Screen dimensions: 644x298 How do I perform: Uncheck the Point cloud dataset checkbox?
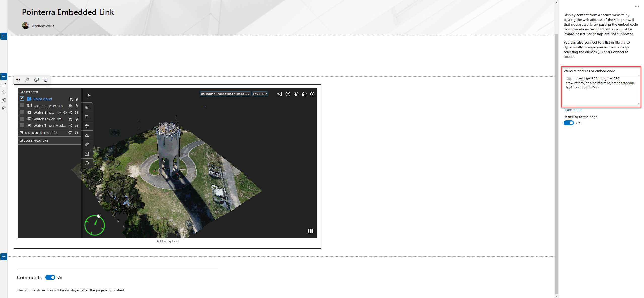(22, 99)
